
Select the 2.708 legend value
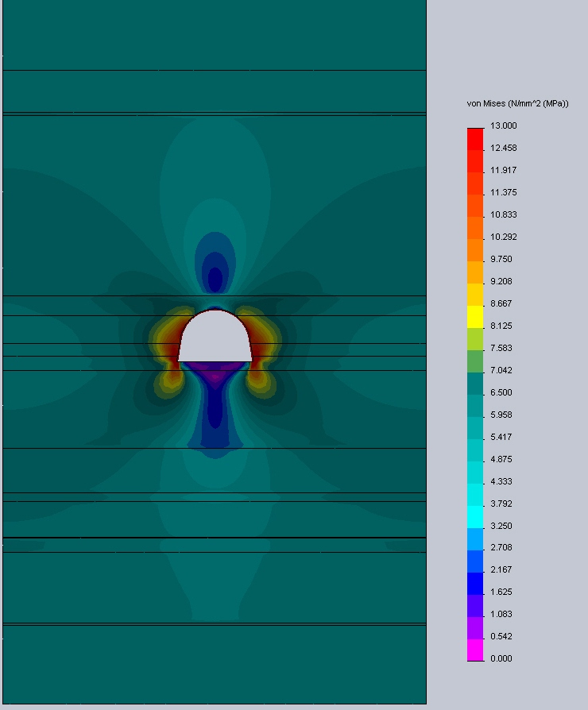[x=501, y=547]
